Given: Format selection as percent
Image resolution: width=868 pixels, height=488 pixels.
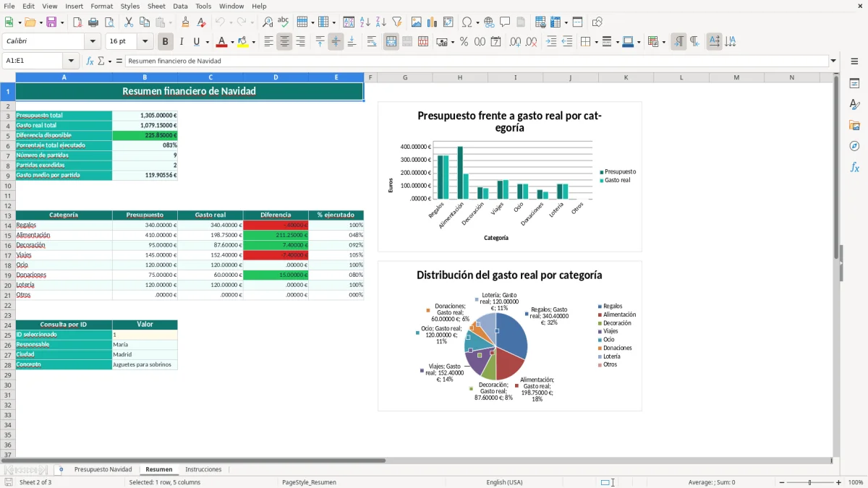Looking at the screenshot, I should (x=464, y=42).
